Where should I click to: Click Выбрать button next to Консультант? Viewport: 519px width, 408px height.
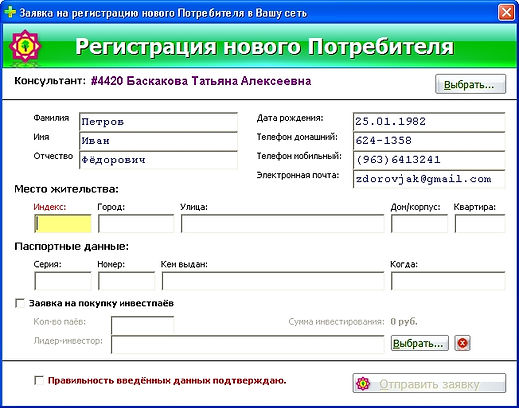click(470, 84)
